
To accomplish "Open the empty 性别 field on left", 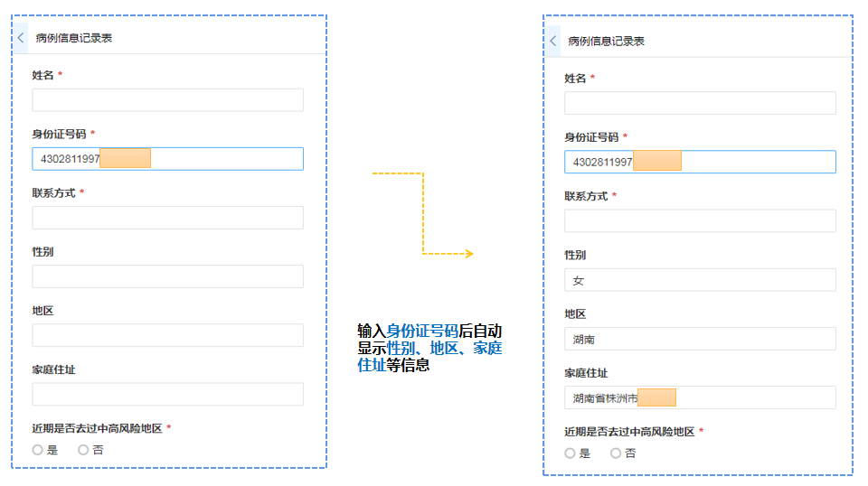I will point(167,276).
